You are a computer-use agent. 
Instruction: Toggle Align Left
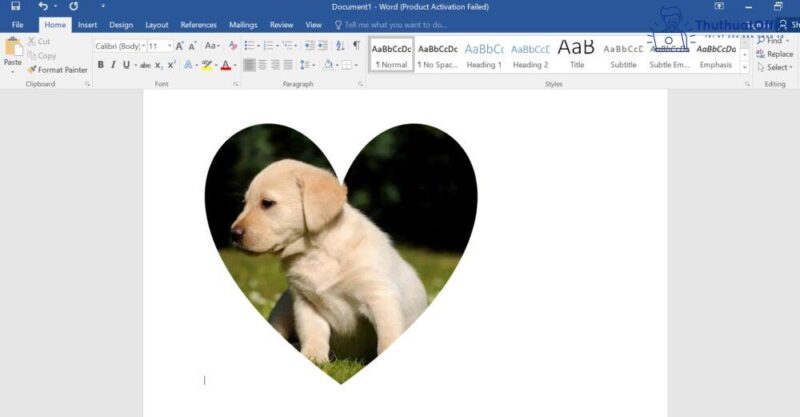pos(249,65)
